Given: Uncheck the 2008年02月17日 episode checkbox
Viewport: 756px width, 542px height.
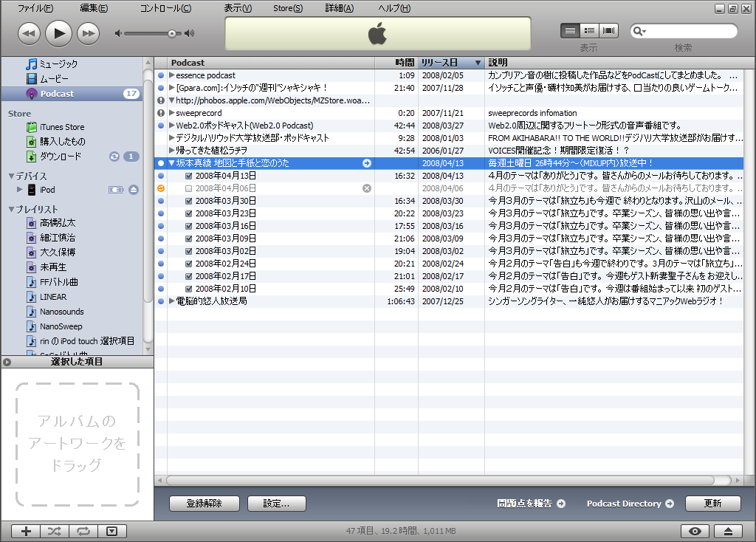Looking at the screenshot, I should tap(189, 276).
